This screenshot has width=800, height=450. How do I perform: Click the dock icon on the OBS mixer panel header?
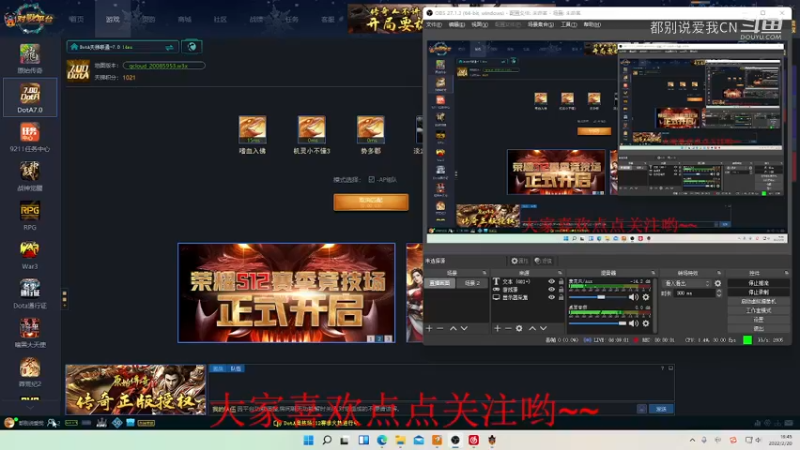(x=653, y=273)
